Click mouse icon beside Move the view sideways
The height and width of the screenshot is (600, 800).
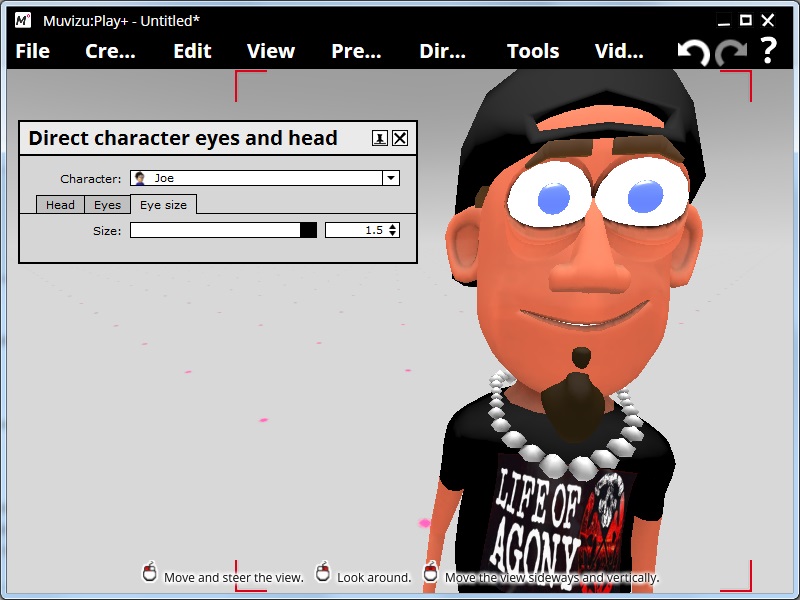(431, 571)
